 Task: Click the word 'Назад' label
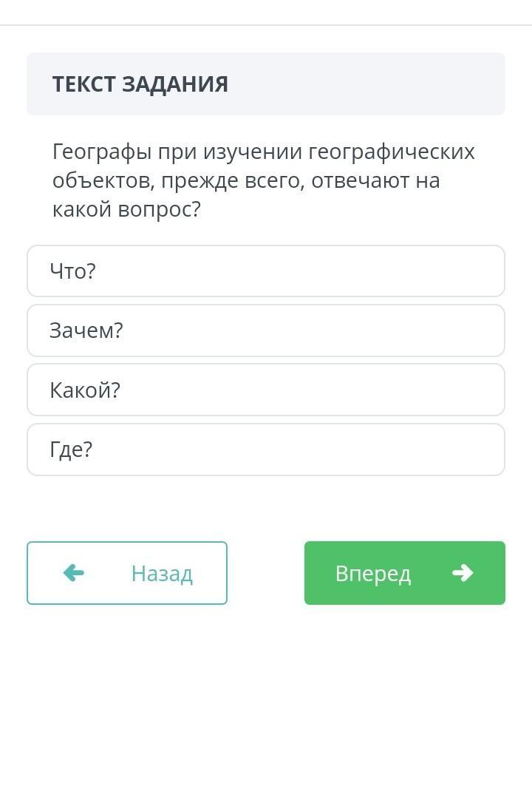[162, 574]
